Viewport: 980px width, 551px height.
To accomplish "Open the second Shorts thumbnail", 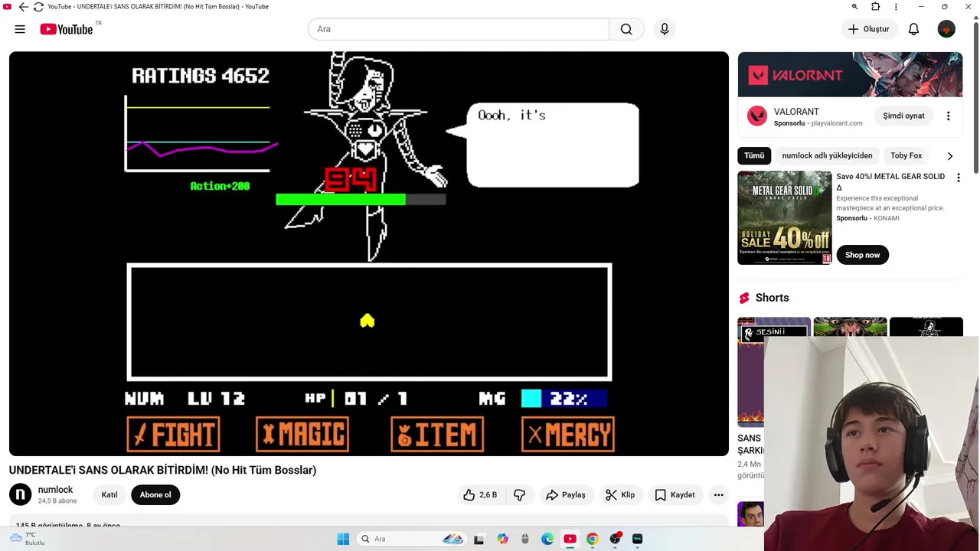I will [850, 326].
